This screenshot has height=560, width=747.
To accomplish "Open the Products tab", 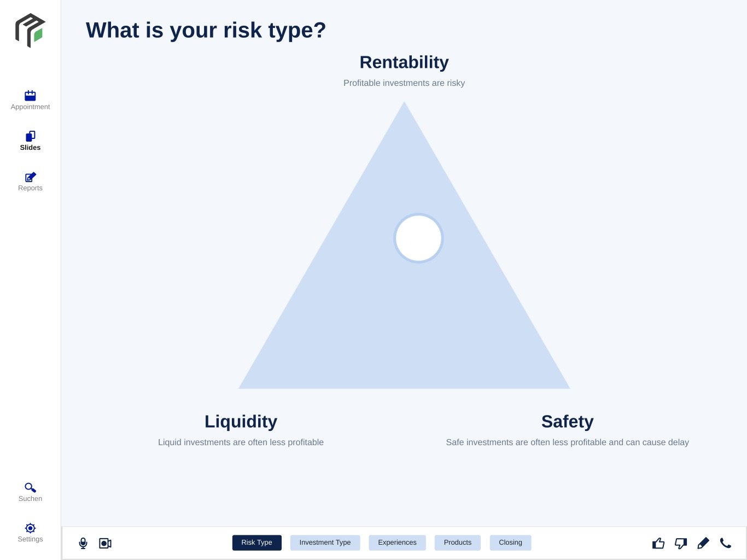I will pos(458,542).
